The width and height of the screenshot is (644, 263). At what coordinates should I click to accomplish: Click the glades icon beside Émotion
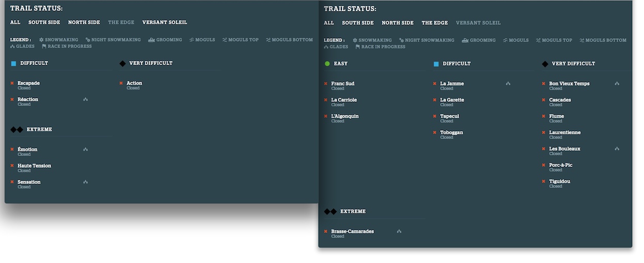85,149
